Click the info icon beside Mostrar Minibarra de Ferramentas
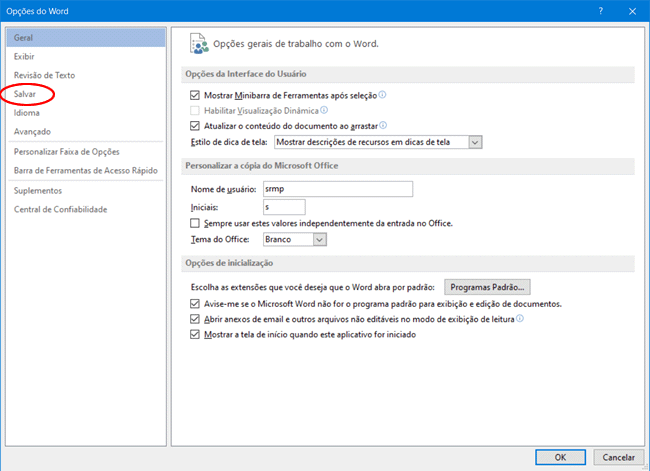This screenshot has height=471, width=650. 383,95
